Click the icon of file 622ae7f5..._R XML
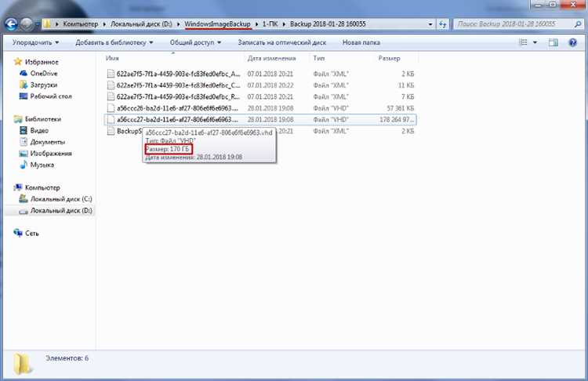The width and height of the screenshot is (588, 381). point(111,96)
